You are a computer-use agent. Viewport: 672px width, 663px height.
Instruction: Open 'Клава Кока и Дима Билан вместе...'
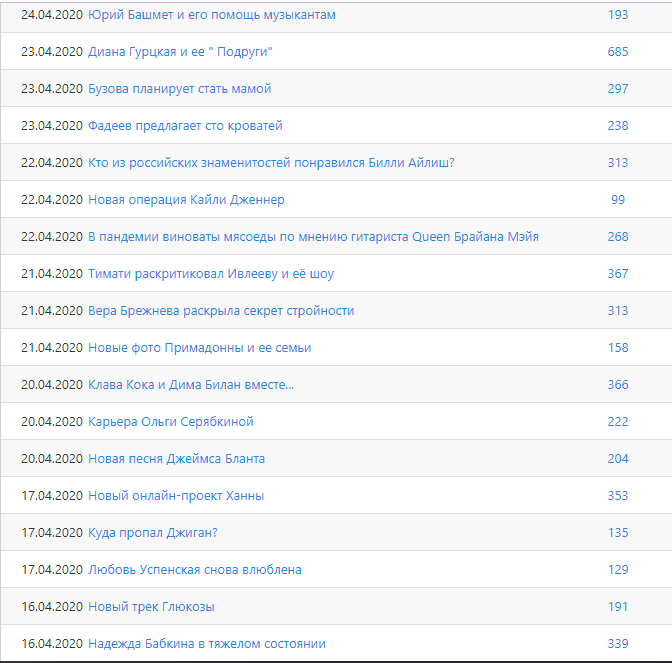(x=191, y=385)
